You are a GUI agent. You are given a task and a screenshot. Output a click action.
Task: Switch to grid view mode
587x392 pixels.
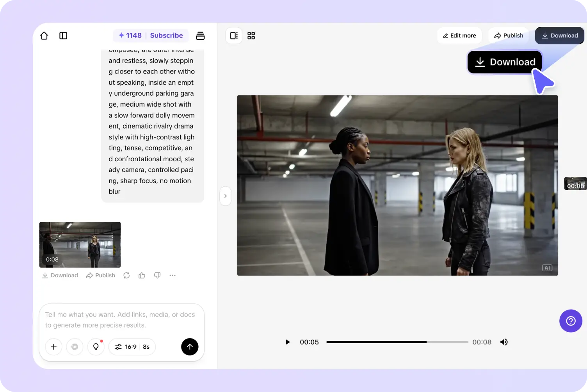[251, 36]
